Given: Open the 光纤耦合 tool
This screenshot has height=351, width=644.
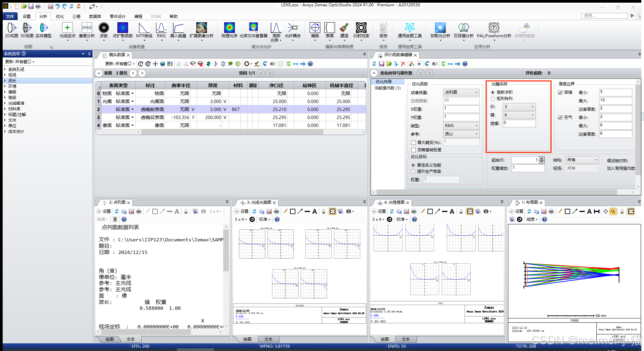Looking at the screenshot, I should pos(293,31).
